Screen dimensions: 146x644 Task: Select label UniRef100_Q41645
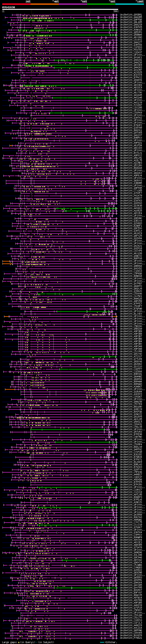pos(131,95)
